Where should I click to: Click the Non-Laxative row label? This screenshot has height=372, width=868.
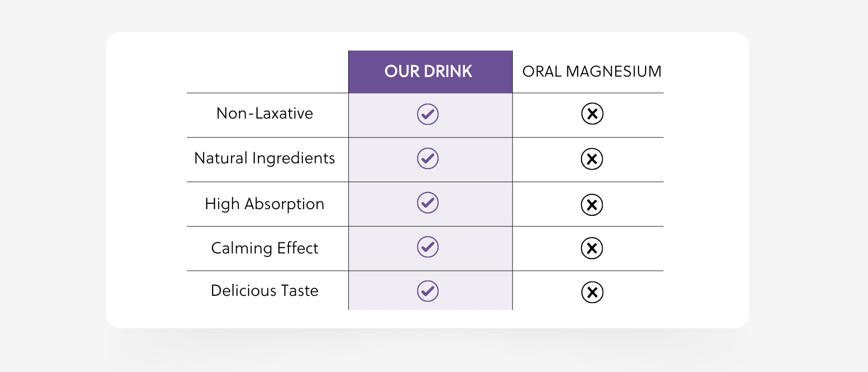point(265,113)
